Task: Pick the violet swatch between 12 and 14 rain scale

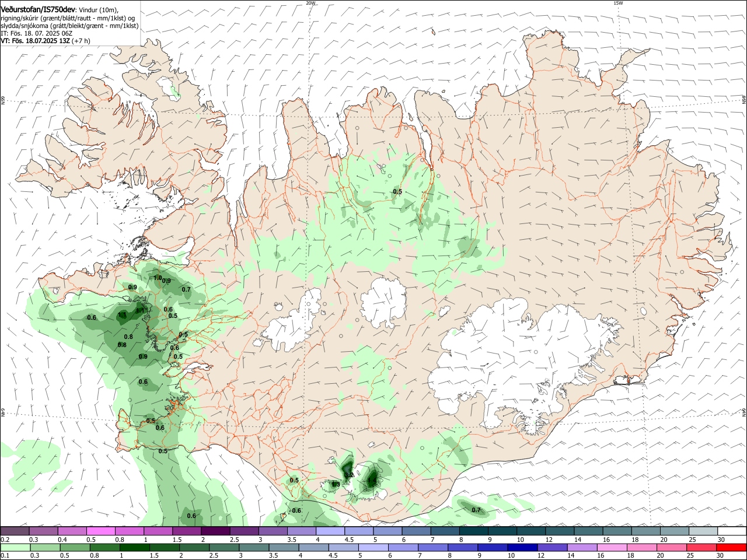Action: (551, 547)
